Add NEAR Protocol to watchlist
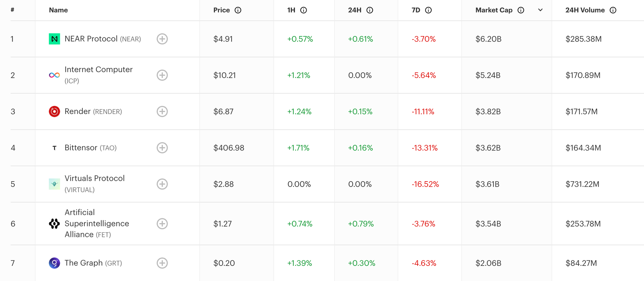The width and height of the screenshot is (644, 281). coord(163,39)
